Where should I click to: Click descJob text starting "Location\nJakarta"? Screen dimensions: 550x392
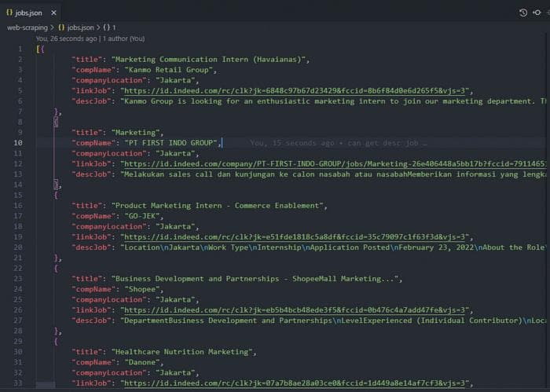tap(333, 247)
